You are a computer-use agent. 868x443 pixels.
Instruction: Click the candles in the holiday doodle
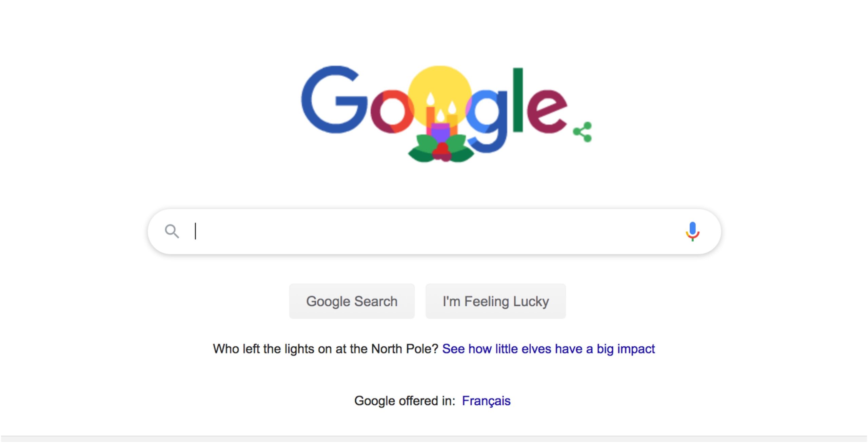tap(441, 115)
